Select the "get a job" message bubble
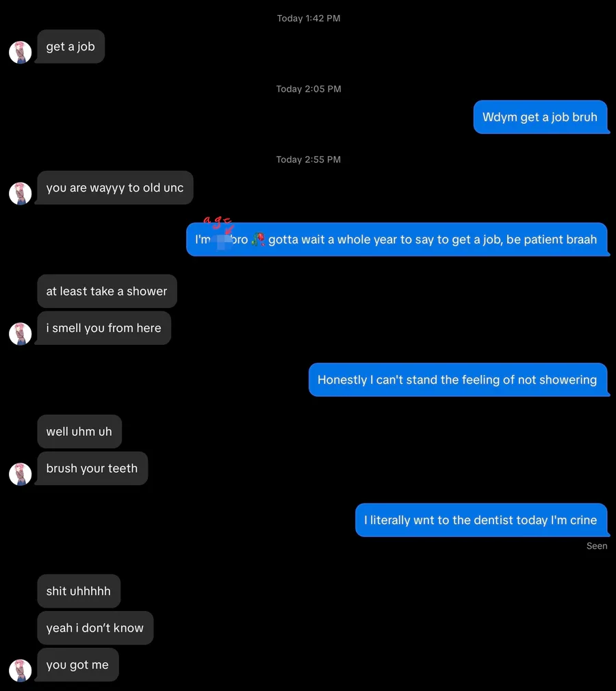Image resolution: width=616 pixels, height=691 pixels. click(x=70, y=47)
